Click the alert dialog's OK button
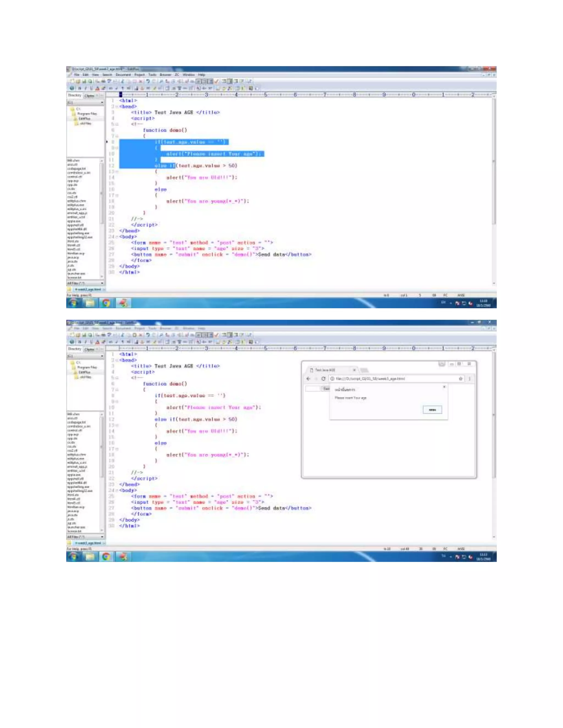Screen dimensions: 563x728 [x=432, y=410]
